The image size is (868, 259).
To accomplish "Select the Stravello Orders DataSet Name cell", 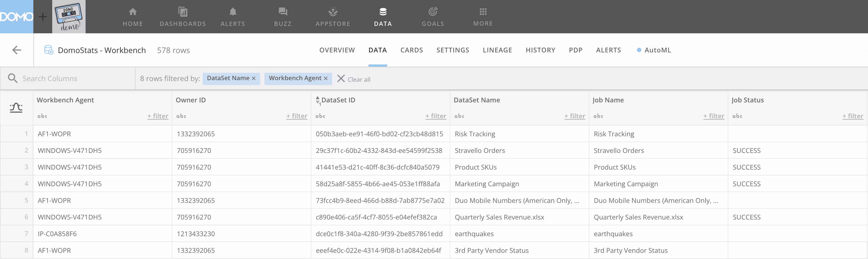I will (x=519, y=150).
